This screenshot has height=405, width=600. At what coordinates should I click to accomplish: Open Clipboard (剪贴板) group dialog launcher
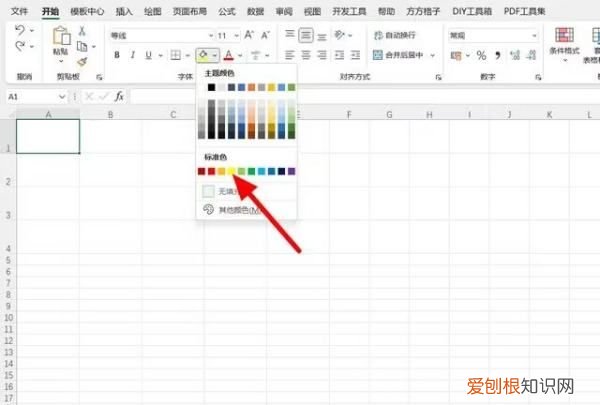pyautogui.click(x=99, y=77)
